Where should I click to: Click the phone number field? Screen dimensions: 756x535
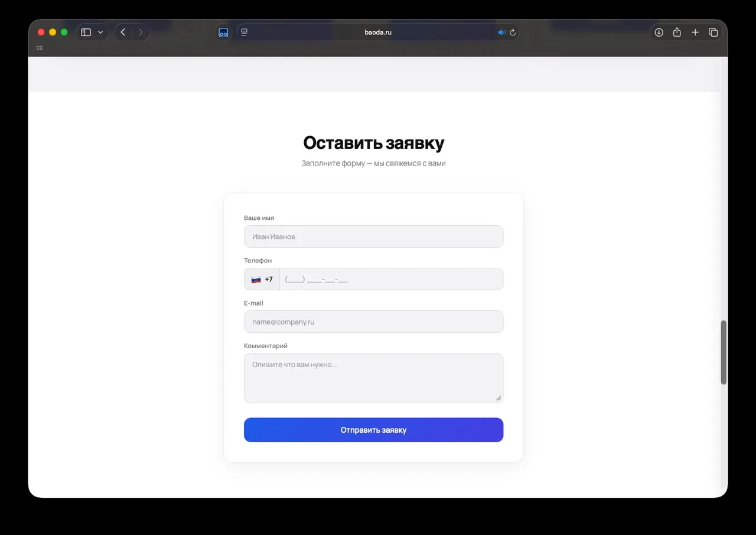[x=392, y=279]
